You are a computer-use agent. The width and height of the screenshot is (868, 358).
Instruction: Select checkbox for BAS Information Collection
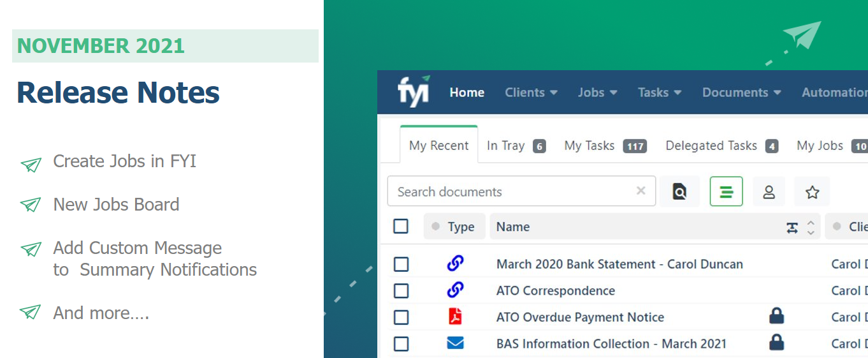(401, 344)
